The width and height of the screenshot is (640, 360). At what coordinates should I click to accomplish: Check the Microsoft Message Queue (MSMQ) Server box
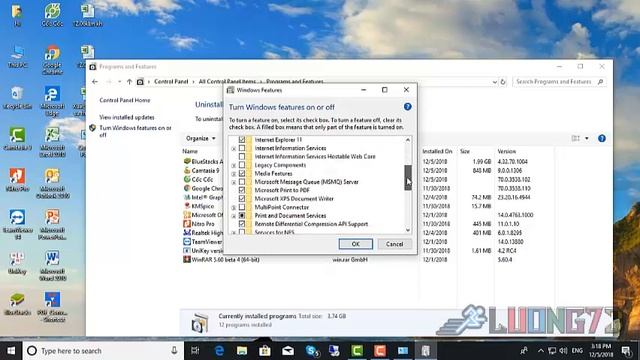(x=242, y=182)
